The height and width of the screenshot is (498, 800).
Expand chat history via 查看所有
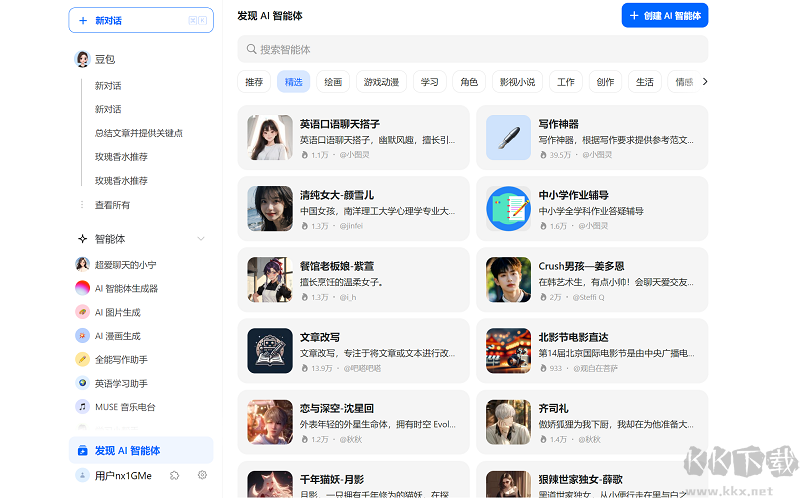(x=112, y=205)
